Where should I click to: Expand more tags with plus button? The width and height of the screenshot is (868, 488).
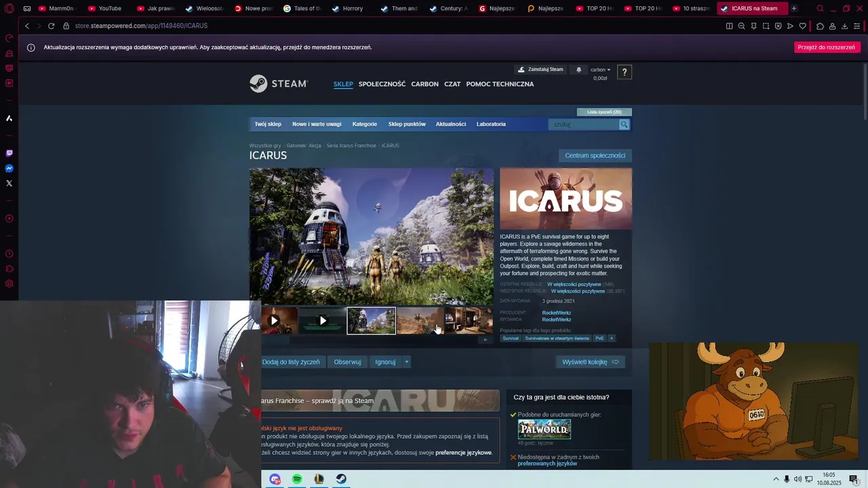611,338
